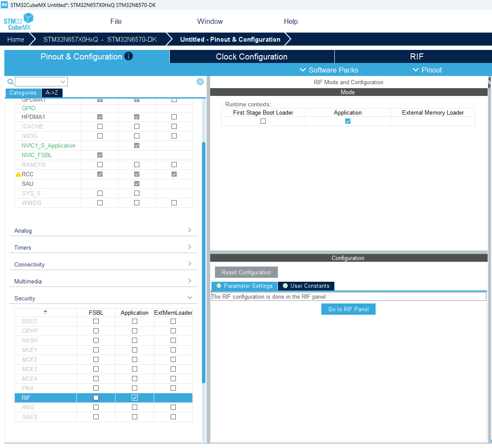This screenshot has height=448, width=492.
Task: Select SAES in Security list
Action: click(x=30, y=417)
